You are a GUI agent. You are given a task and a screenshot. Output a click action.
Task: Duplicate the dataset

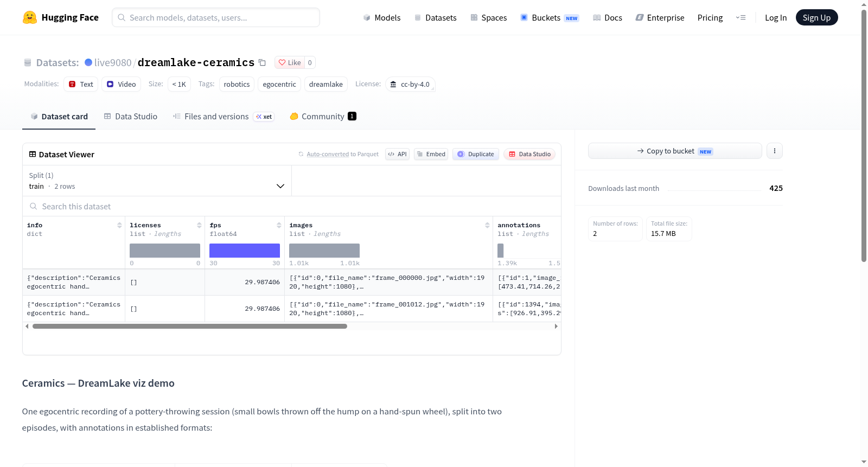[476, 154]
